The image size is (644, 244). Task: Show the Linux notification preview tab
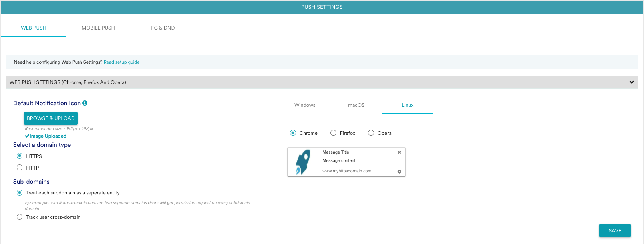[407, 105]
